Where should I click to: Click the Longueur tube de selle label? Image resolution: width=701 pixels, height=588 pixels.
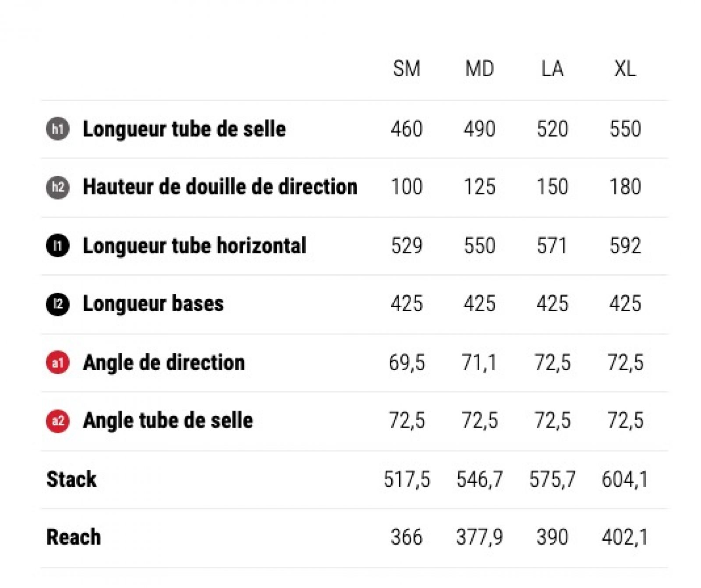point(184,129)
